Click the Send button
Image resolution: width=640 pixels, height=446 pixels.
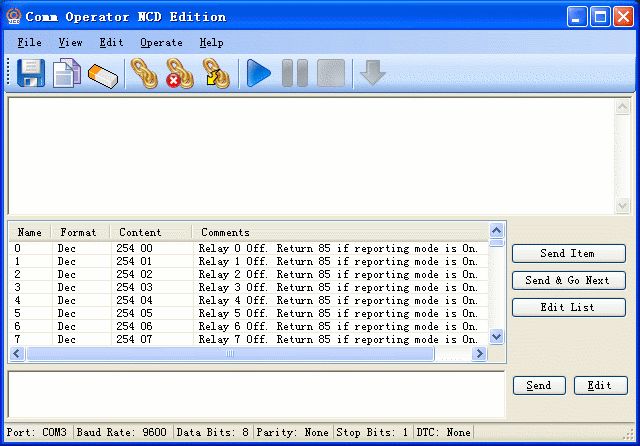coord(539,386)
